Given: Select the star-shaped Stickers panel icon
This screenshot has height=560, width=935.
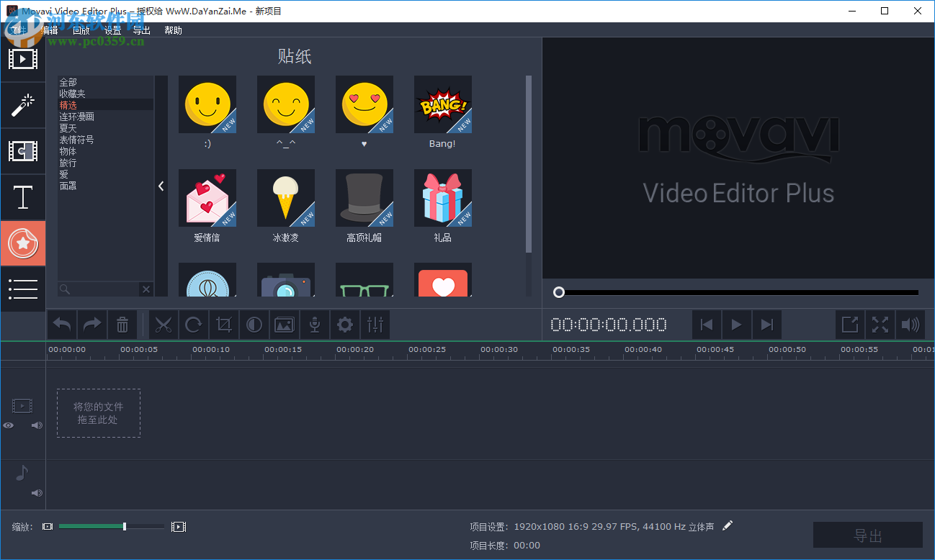Looking at the screenshot, I should [x=23, y=243].
